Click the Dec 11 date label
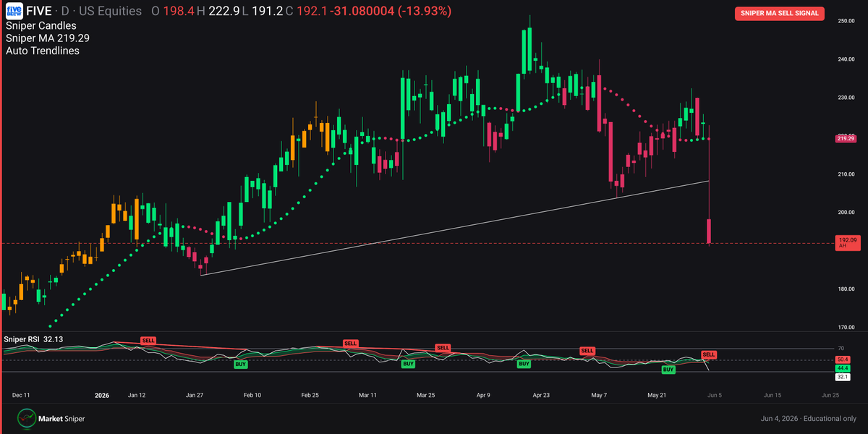868x434 pixels. 21,396
